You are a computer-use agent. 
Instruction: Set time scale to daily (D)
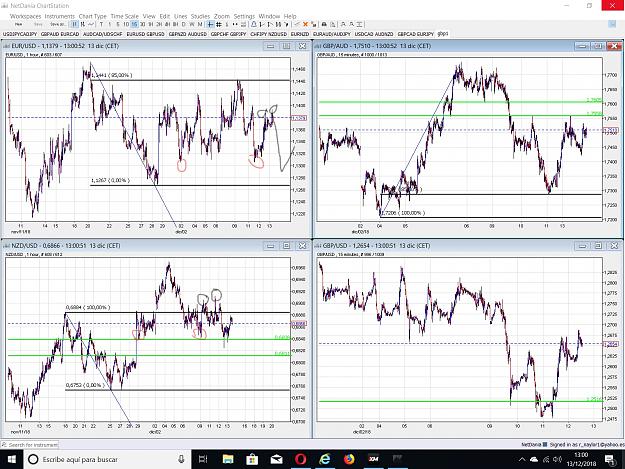tap(184, 24)
